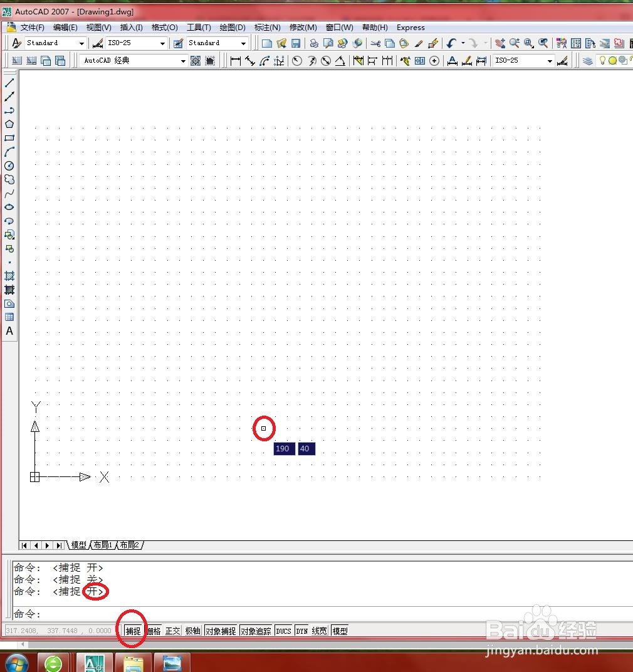The height and width of the screenshot is (672, 633).
Task: Switch to the 模型 model tab
Action: (79, 545)
